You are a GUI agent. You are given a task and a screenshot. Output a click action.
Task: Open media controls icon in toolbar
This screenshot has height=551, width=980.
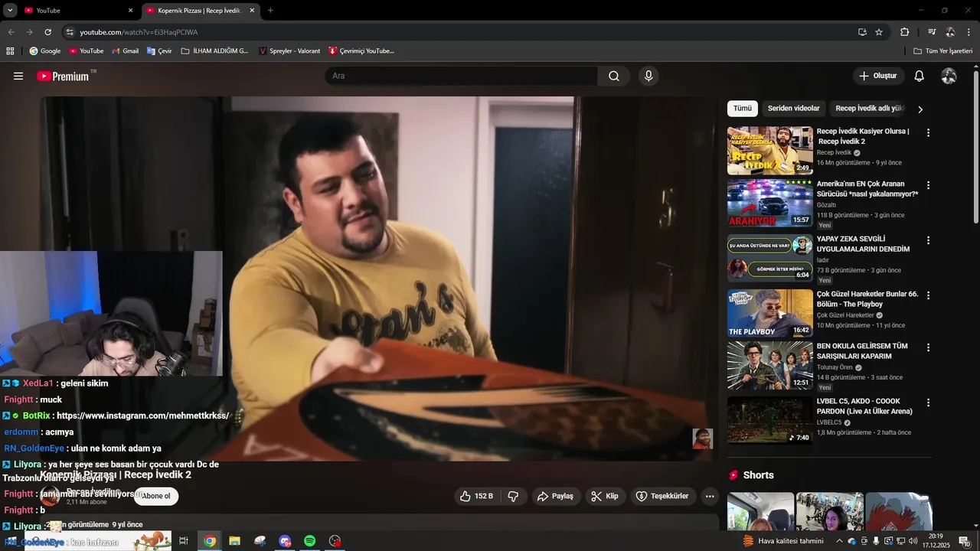932,32
